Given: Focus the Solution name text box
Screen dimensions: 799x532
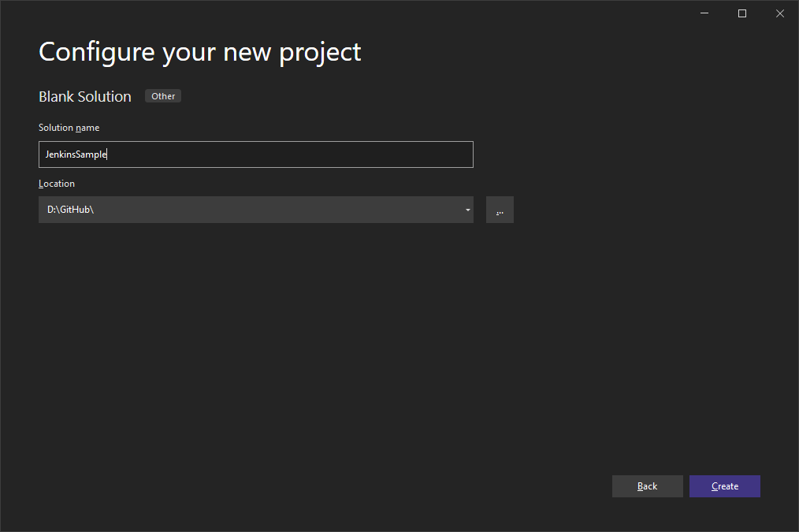Looking at the screenshot, I should 256,154.
